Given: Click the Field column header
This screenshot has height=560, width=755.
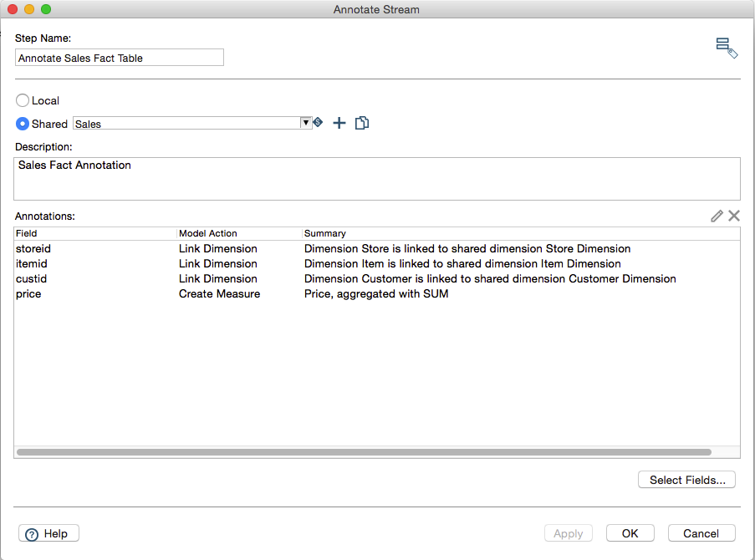Looking at the screenshot, I should click(x=95, y=233).
